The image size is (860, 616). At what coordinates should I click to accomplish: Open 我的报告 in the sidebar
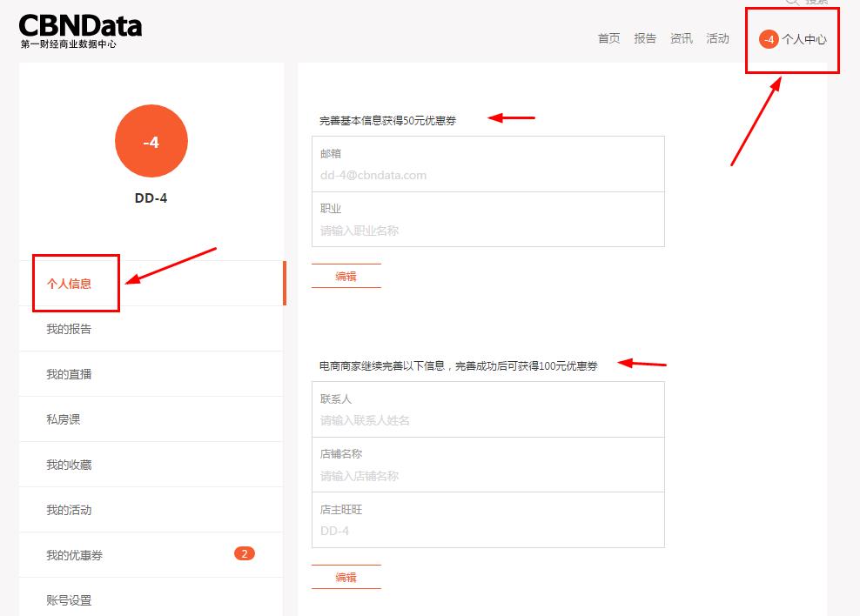(69, 329)
